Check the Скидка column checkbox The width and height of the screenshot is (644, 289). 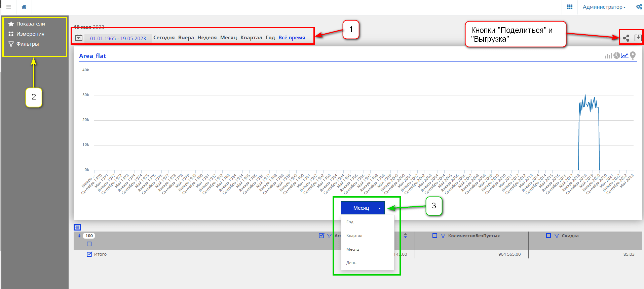548,236
